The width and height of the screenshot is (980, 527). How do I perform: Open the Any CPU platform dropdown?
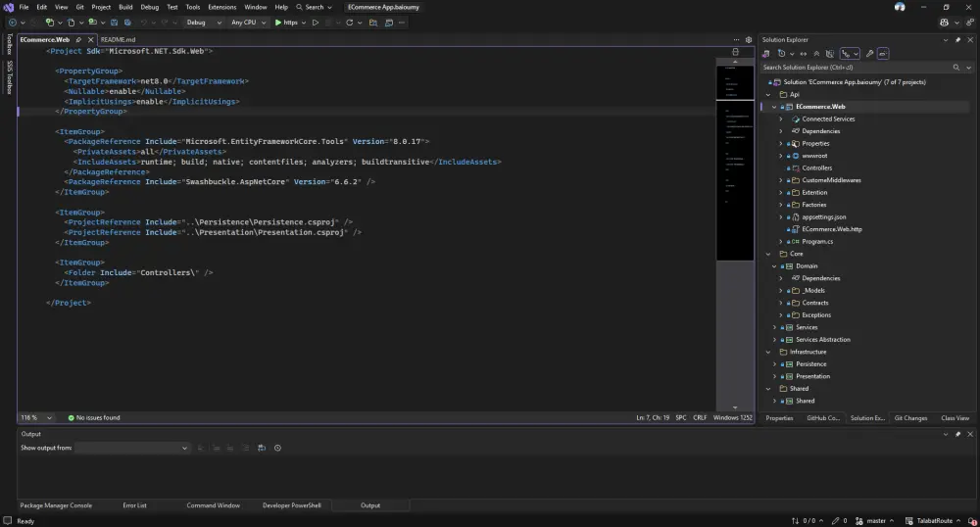coord(248,23)
